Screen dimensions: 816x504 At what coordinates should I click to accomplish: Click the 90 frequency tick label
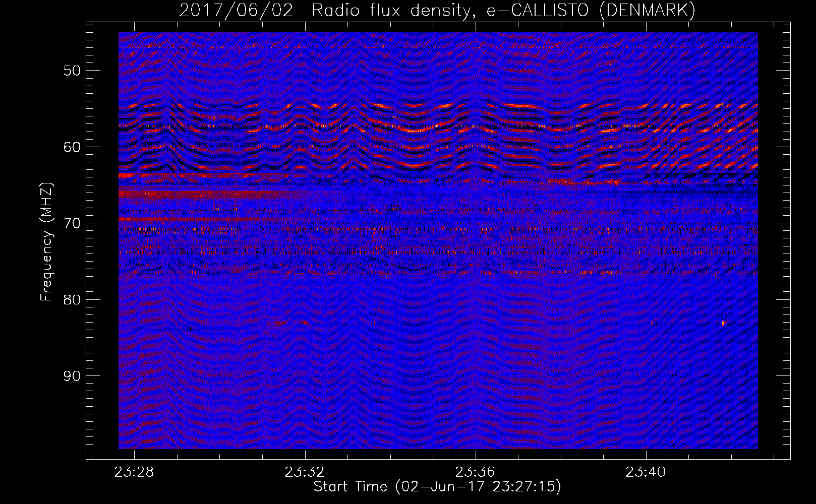(72, 376)
